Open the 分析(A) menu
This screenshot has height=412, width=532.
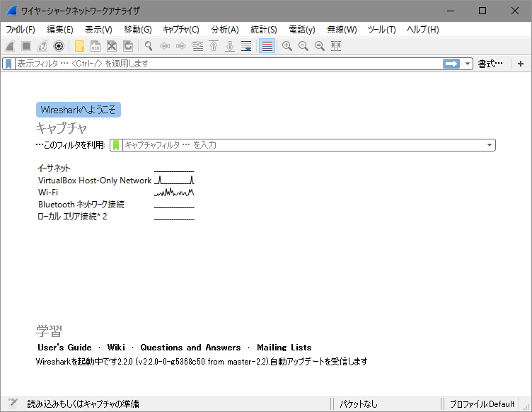click(224, 30)
